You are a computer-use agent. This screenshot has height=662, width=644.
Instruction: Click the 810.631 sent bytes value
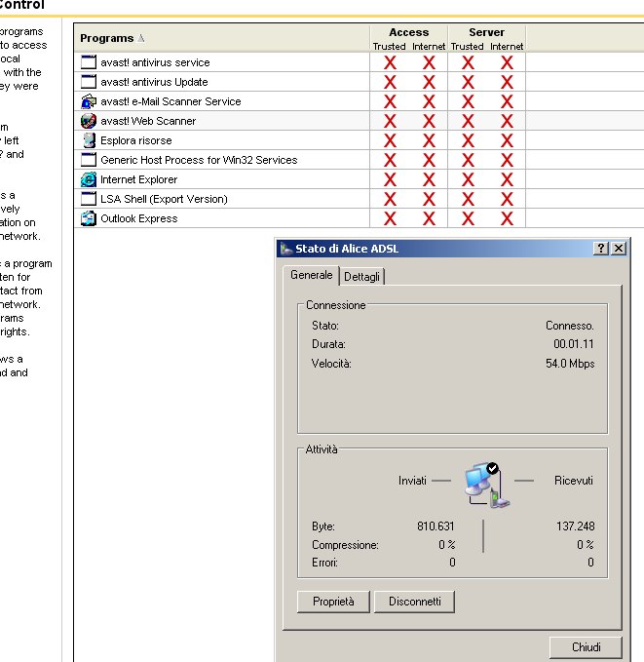436,526
